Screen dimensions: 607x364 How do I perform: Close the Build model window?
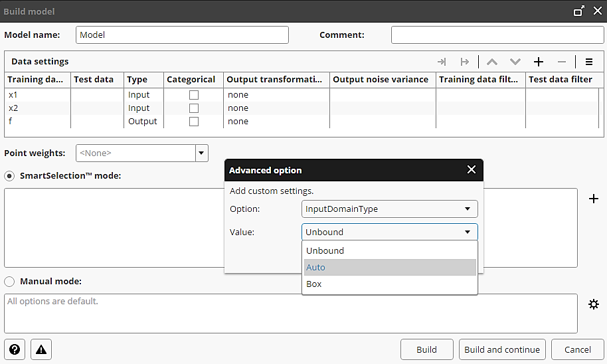tap(597, 11)
